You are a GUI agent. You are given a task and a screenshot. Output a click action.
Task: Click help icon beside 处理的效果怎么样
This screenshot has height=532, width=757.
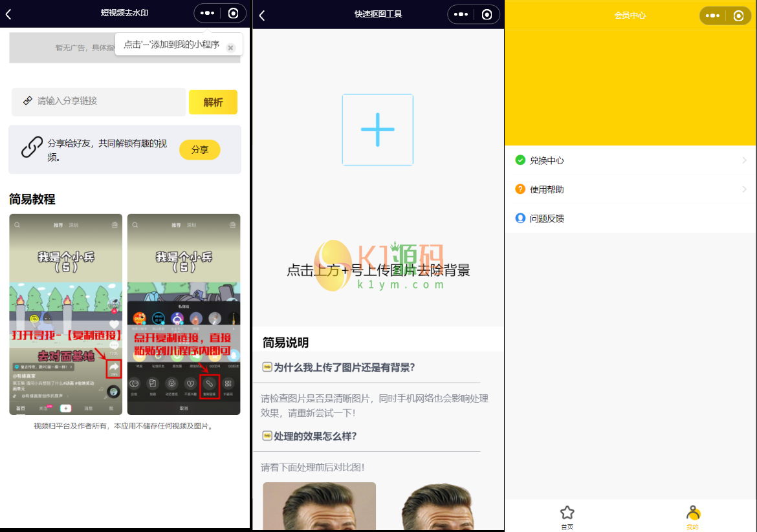tap(267, 436)
